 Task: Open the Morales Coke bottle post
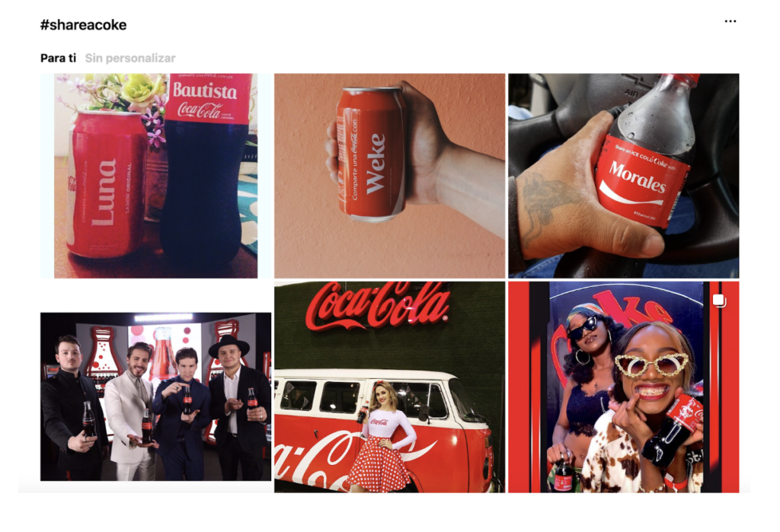pos(623,176)
